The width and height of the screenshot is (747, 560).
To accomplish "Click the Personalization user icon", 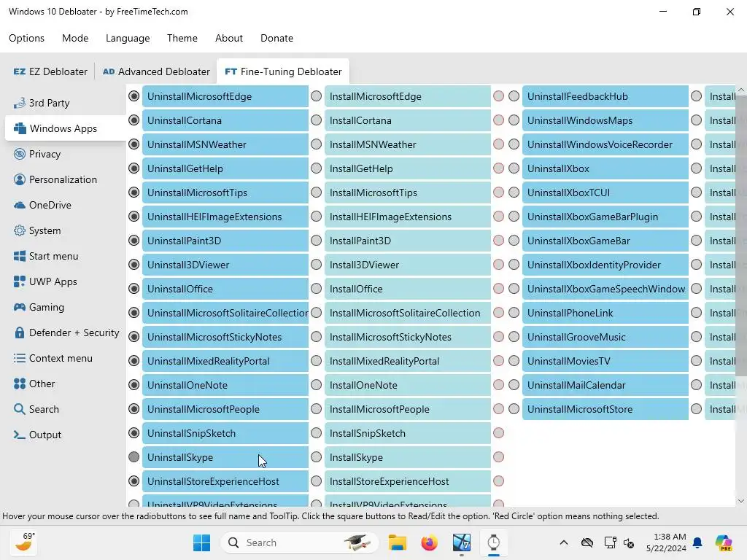I will click(20, 179).
